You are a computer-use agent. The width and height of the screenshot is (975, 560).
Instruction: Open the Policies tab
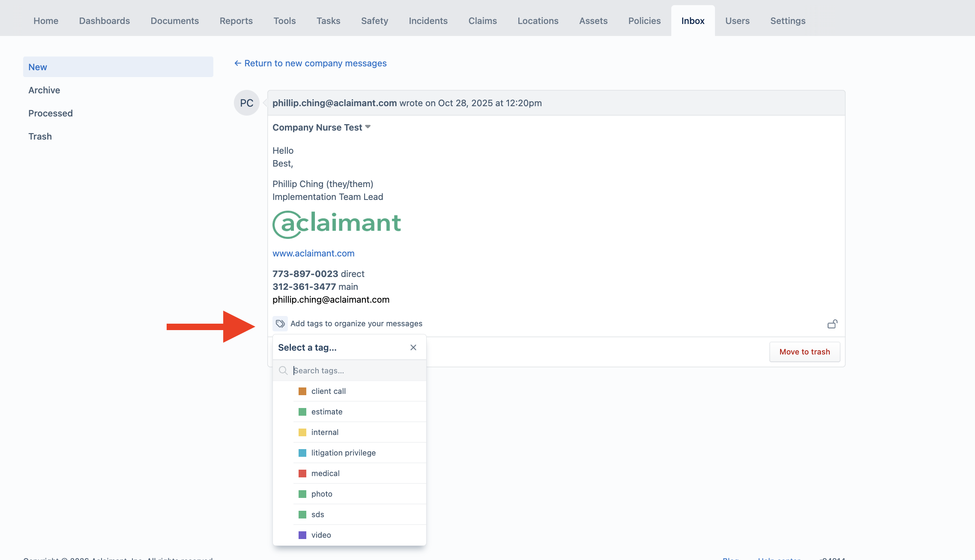click(x=644, y=21)
